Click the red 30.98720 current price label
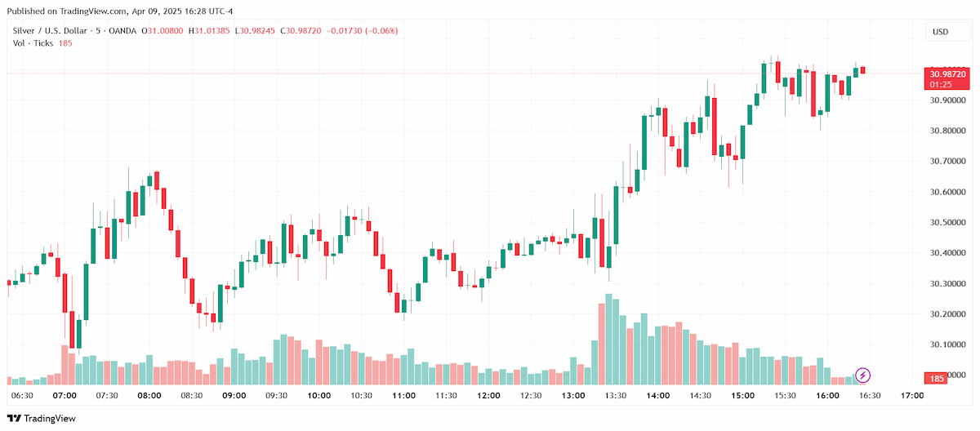Viewport: 980px width, 431px height. [946, 73]
